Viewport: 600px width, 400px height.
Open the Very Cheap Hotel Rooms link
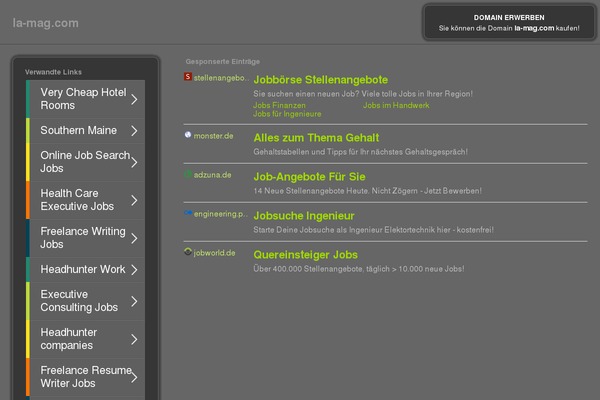point(85,99)
